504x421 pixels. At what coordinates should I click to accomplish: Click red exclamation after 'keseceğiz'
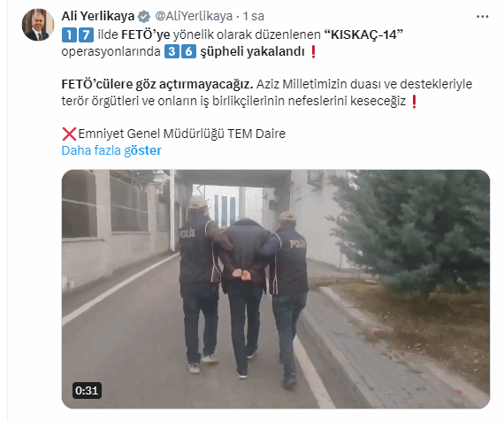[x=414, y=102]
